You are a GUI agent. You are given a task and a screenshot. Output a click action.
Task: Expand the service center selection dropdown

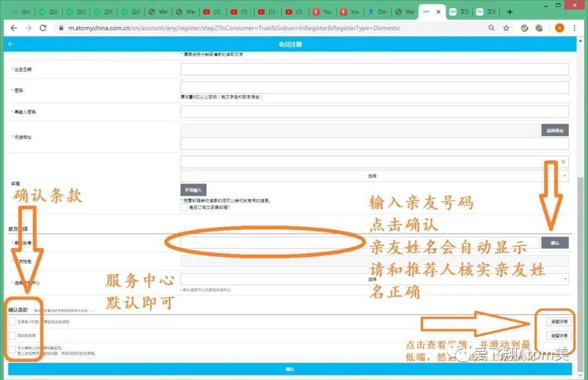(374, 279)
